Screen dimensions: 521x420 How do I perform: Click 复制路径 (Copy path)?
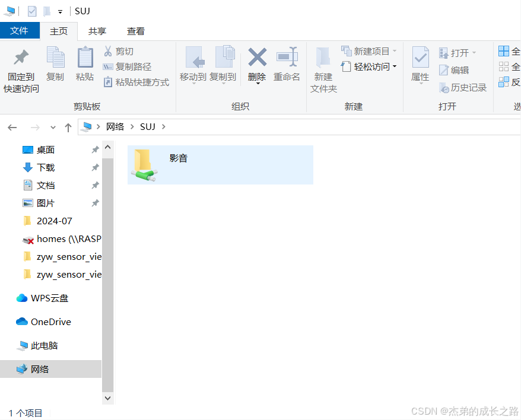pos(127,67)
